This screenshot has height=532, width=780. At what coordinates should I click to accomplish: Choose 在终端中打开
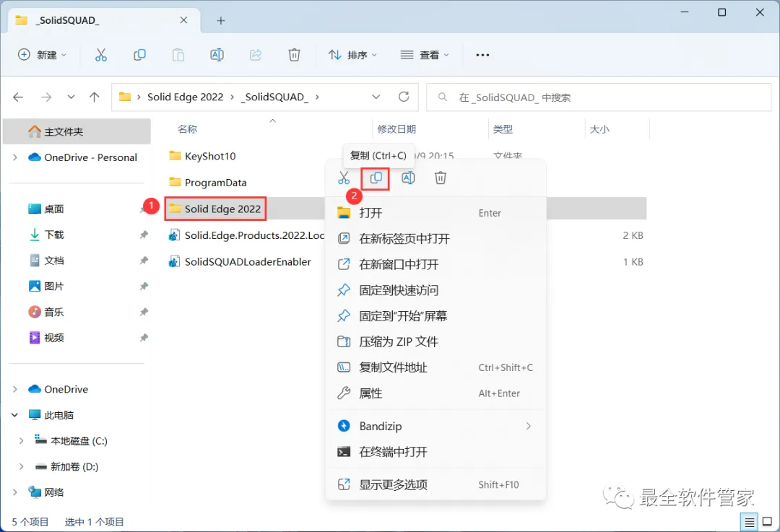435,452
